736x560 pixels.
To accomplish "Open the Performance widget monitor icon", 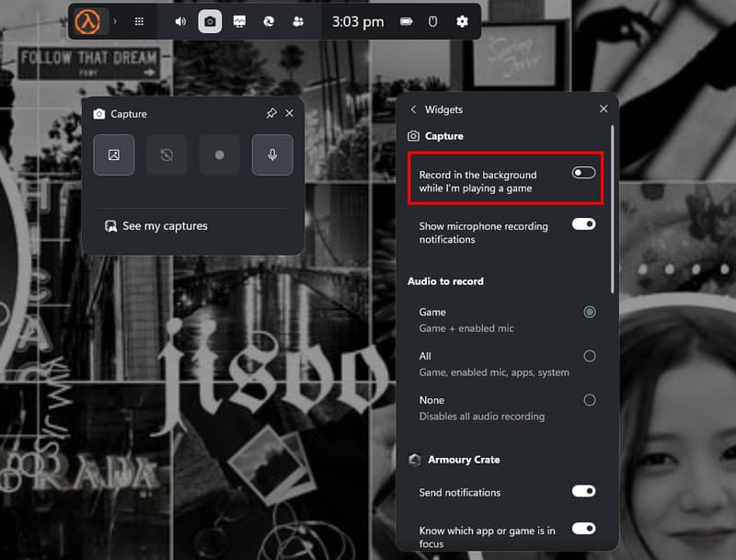I will (239, 21).
